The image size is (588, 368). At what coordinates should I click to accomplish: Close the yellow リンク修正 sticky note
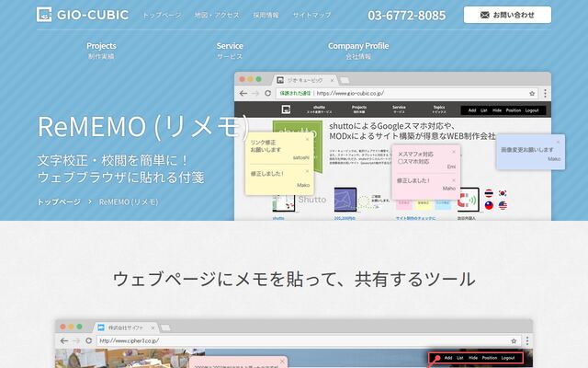coord(307,139)
